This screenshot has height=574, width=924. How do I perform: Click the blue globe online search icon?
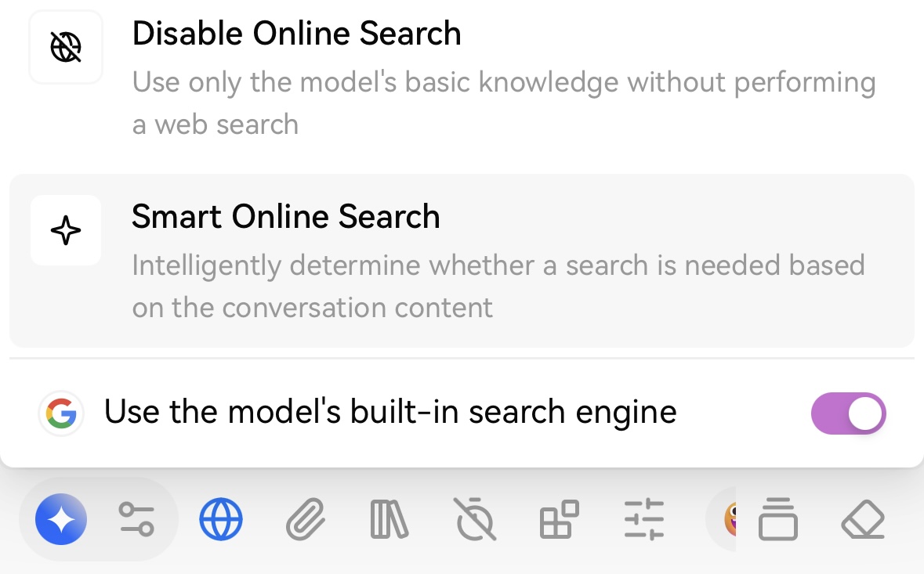[221, 519]
